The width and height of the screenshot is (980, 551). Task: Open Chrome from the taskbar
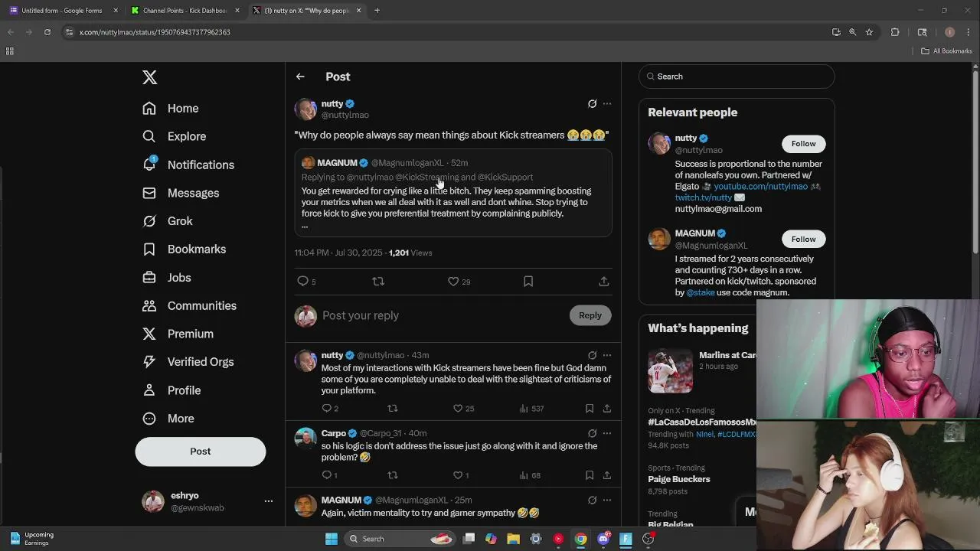581,539
